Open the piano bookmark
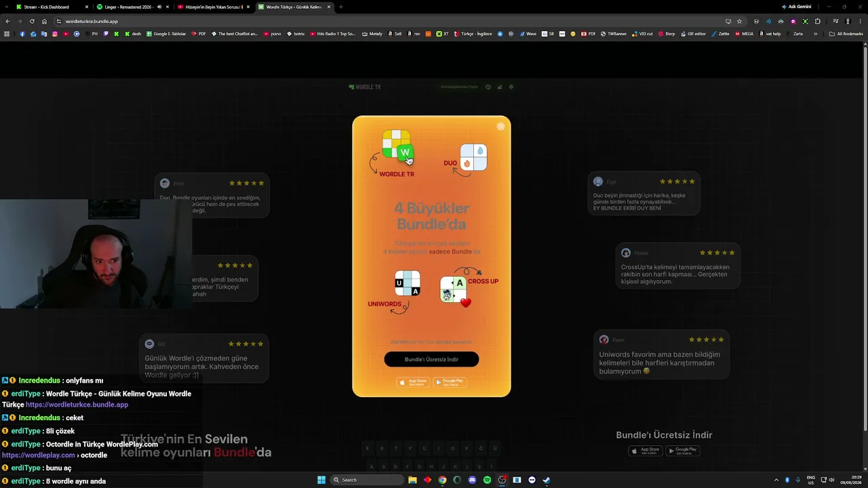868x488 pixels. click(x=272, y=33)
